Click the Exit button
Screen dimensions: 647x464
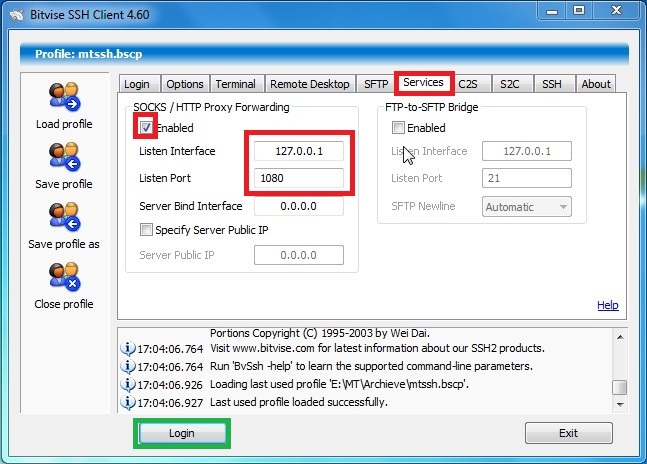[569, 433]
